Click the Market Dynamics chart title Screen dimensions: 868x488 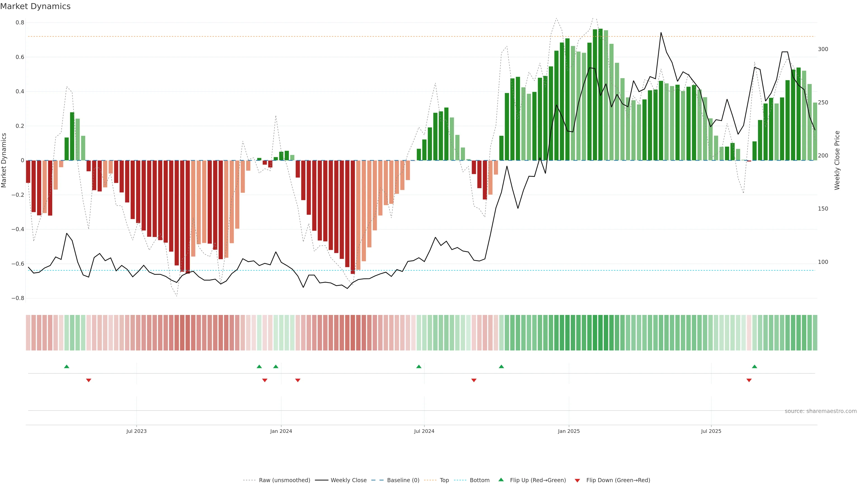coord(35,6)
